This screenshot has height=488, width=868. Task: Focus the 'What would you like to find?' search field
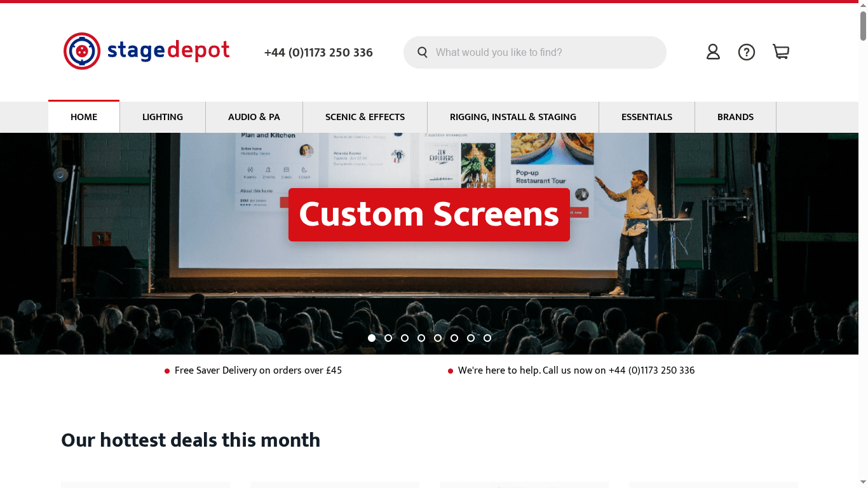[535, 52]
